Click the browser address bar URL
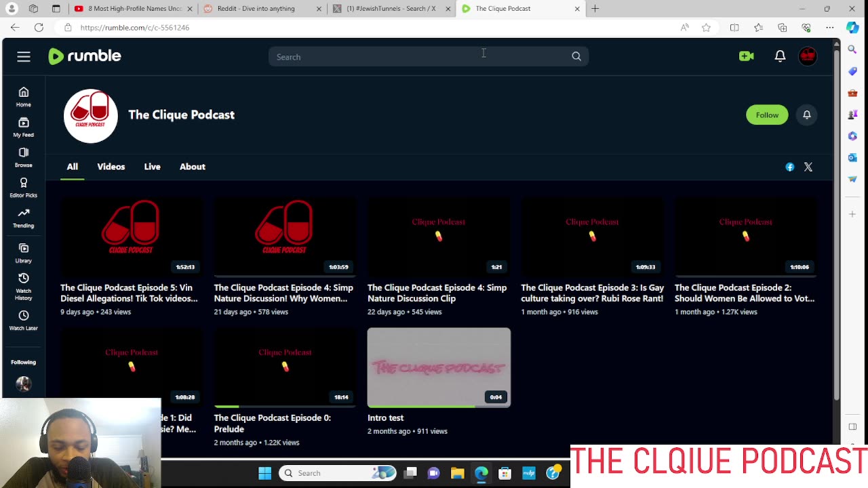Image resolution: width=868 pixels, height=488 pixels. tap(135, 28)
